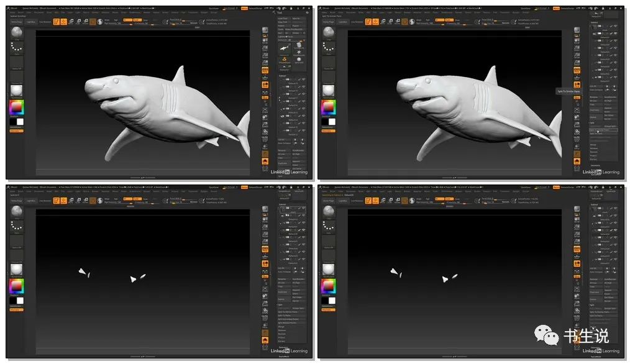The width and height of the screenshot is (630, 364).
Task: Click Split To Parts button in bottom-left screenshot
Action: click(285, 316)
